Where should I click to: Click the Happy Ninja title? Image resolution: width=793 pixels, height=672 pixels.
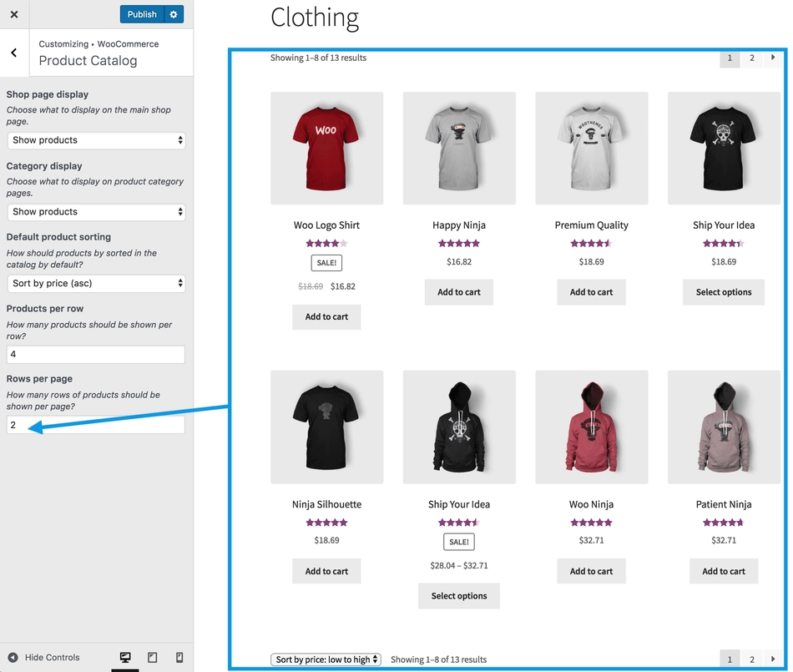tap(459, 225)
